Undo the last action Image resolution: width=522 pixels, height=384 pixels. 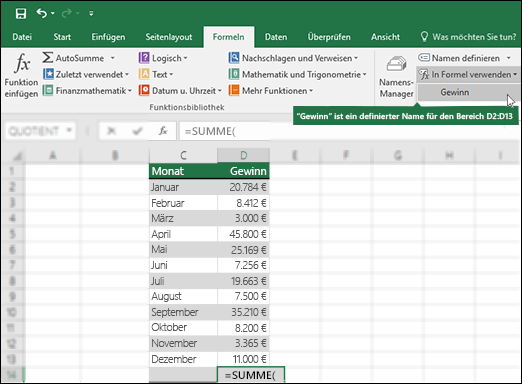42,13
